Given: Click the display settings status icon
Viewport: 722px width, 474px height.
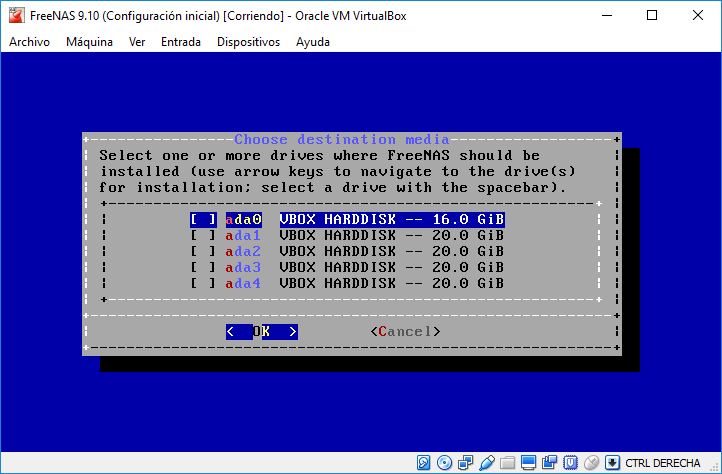Looking at the screenshot, I should [x=528, y=462].
